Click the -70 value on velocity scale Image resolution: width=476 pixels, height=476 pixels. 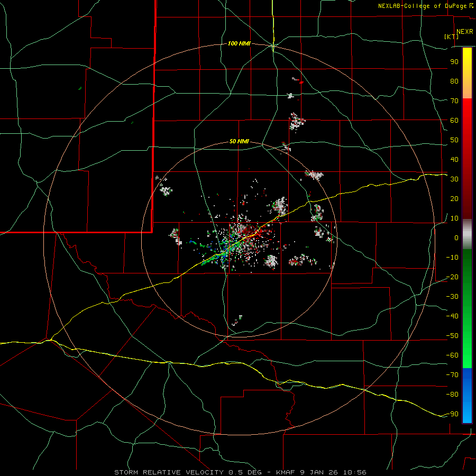click(452, 375)
